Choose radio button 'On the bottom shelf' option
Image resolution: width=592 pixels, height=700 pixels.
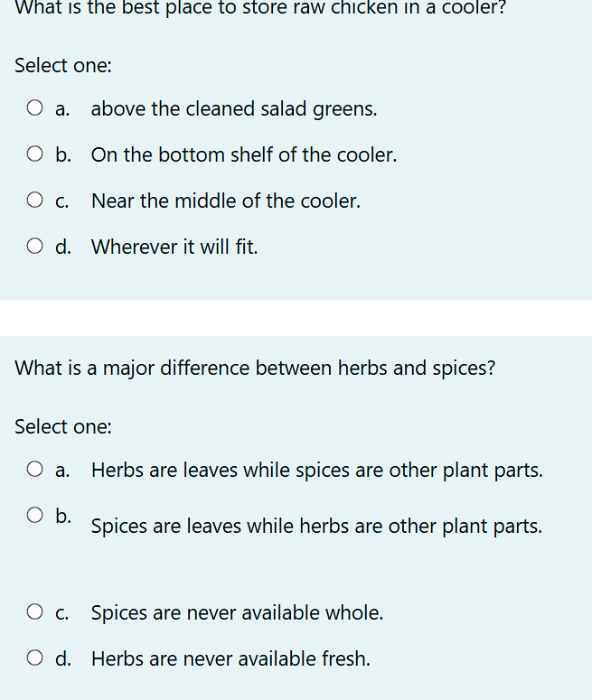pos(35,154)
